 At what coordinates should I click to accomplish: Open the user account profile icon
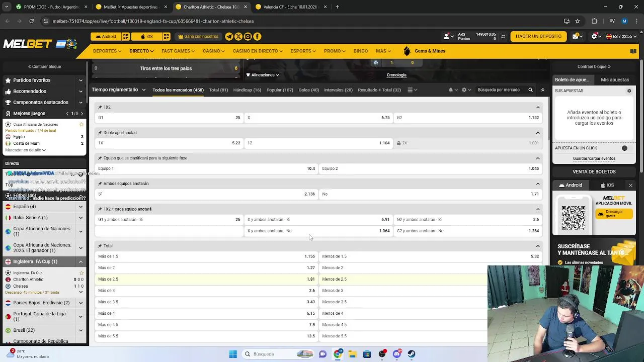click(x=446, y=36)
